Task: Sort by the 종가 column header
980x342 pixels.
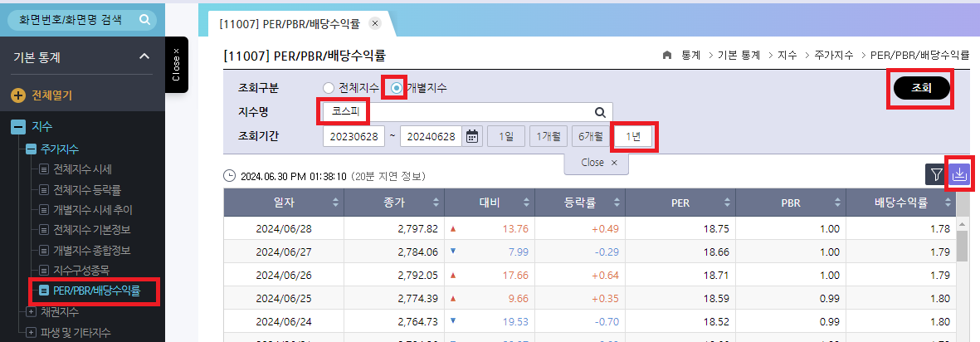Action: tap(394, 203)
